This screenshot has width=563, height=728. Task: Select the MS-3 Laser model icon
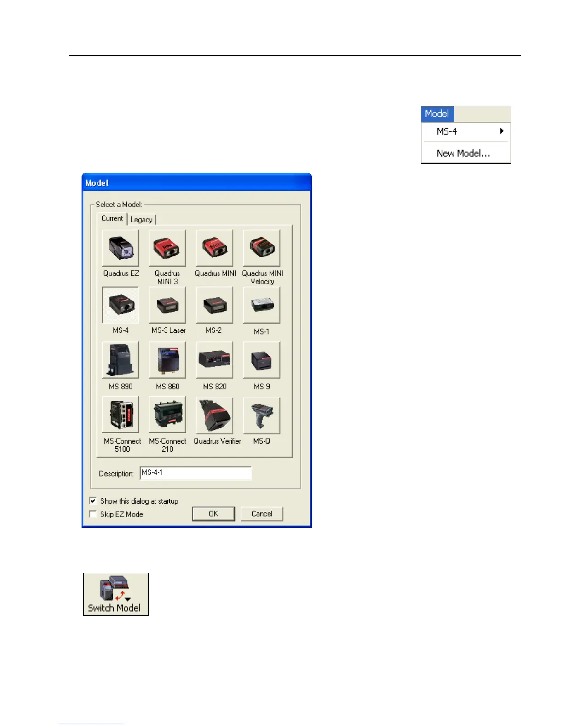[167, 305]
